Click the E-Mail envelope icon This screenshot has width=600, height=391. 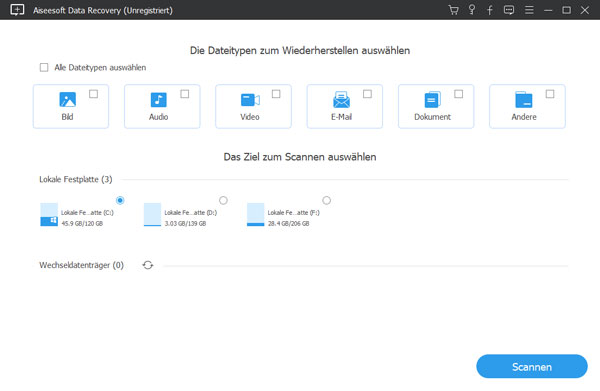point(341,99)
